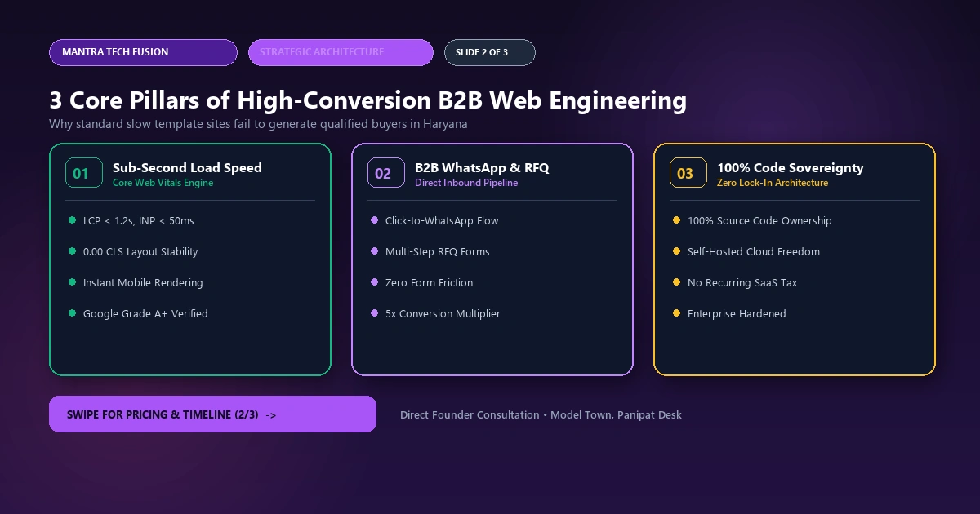Screen dimensions: 980x514
Task: Select the B2B WhatsApp & RFQ heading
Action: click(482, 167)
